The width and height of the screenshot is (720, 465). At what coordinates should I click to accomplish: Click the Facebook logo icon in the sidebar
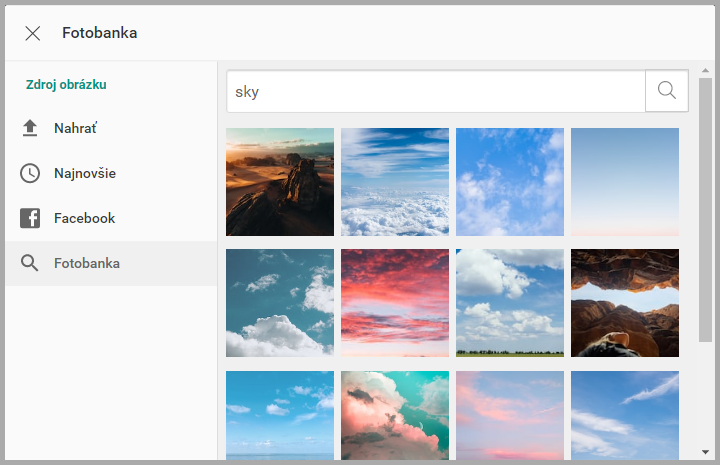click(30, 218)
